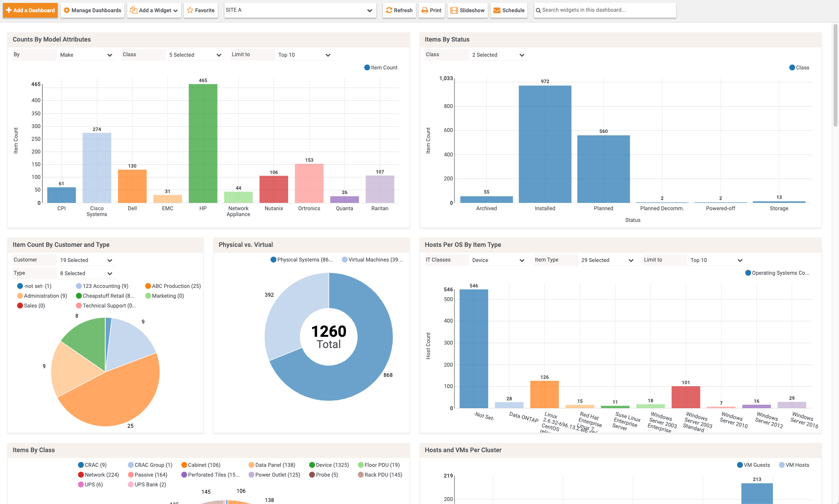Print the dashboard
Viewport: 839px width, 504px height.
coord(432,10)
